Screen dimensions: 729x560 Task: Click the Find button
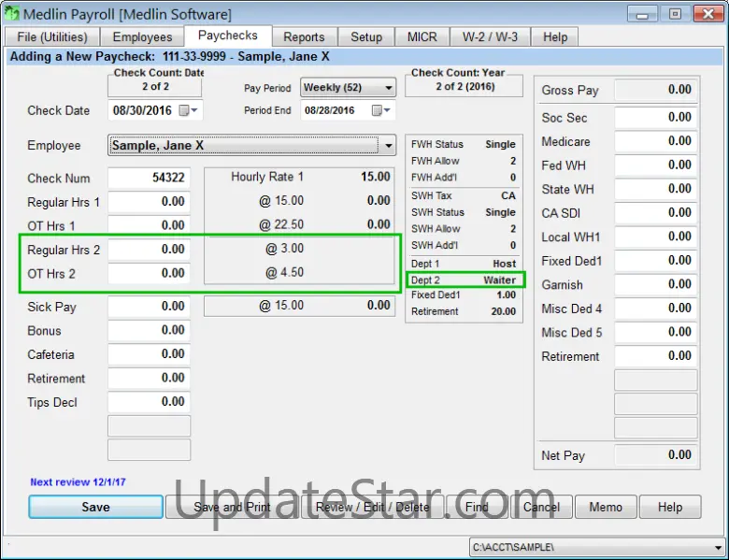[x=477, y=507]
